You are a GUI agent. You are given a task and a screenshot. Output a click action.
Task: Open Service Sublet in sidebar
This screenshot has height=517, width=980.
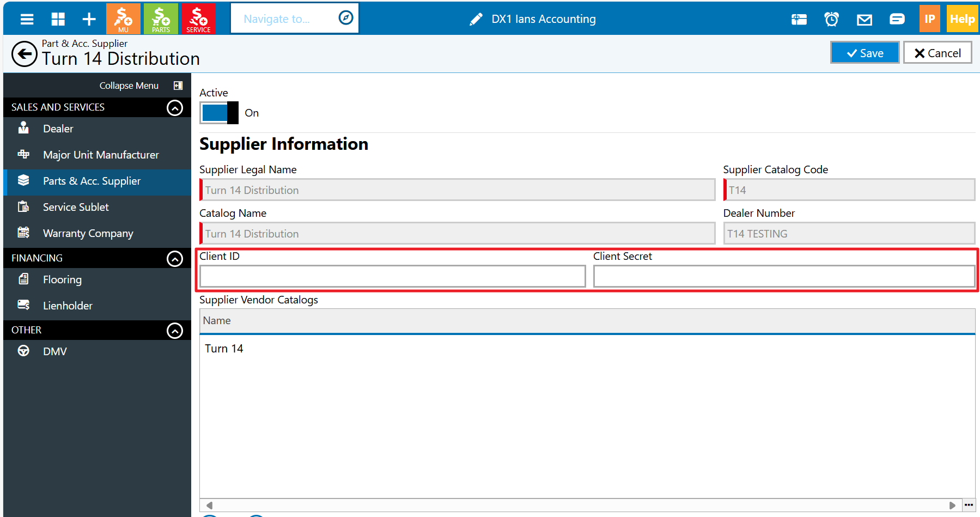[97, 207]
